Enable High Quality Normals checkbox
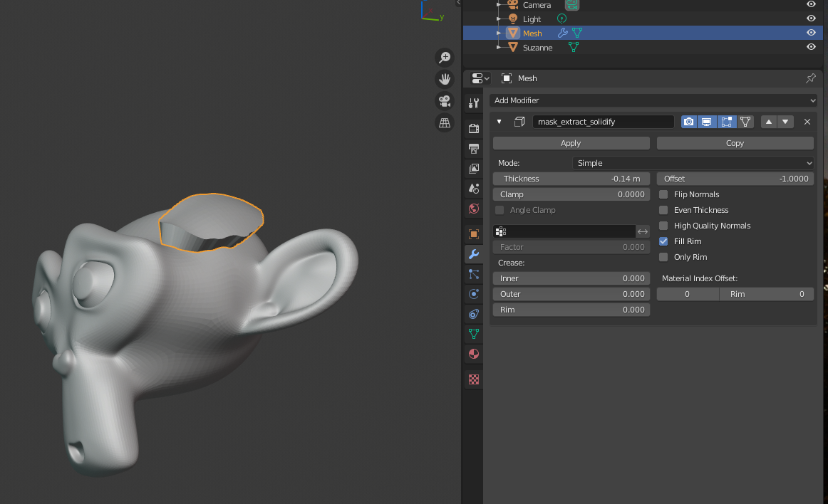Screen dimensions: 828x504 (x=663, y=226)
